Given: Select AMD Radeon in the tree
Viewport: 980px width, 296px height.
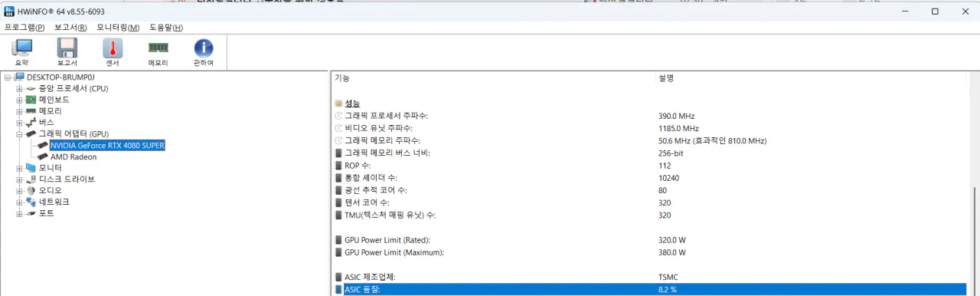Looking at the screenshot, I should tap(73, 156).
